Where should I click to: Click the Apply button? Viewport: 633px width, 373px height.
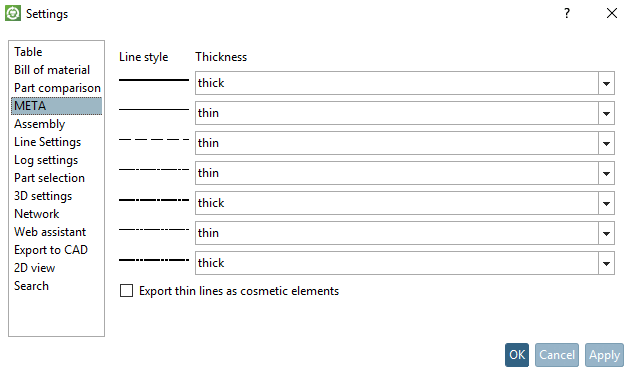coord(604,355)
